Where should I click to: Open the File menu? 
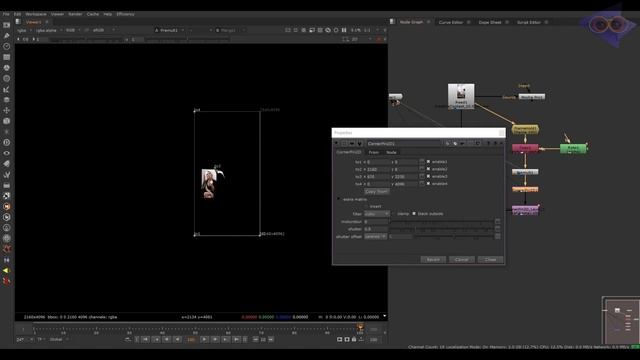pyautogui.click(x=6, y=14)
